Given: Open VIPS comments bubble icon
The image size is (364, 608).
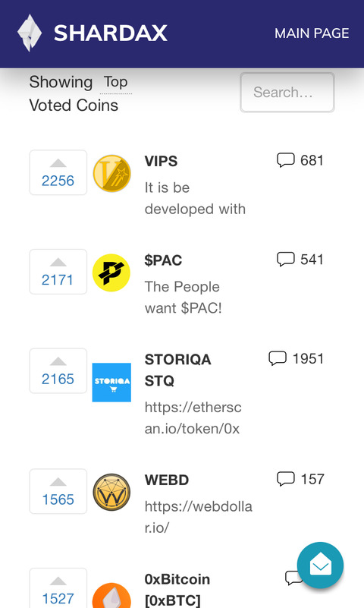Looking at the screenshot, I should 285,160.
